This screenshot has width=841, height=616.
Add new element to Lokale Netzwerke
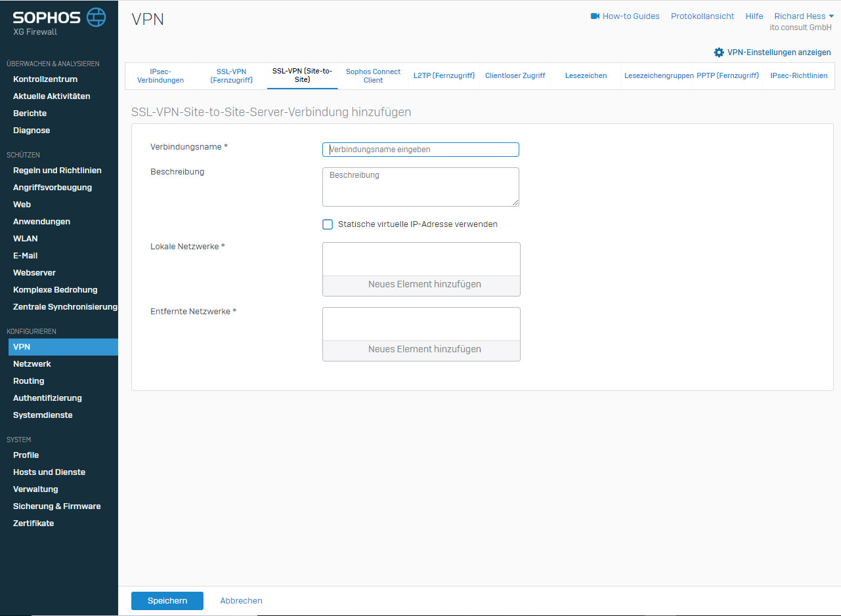tap(424, 285)
